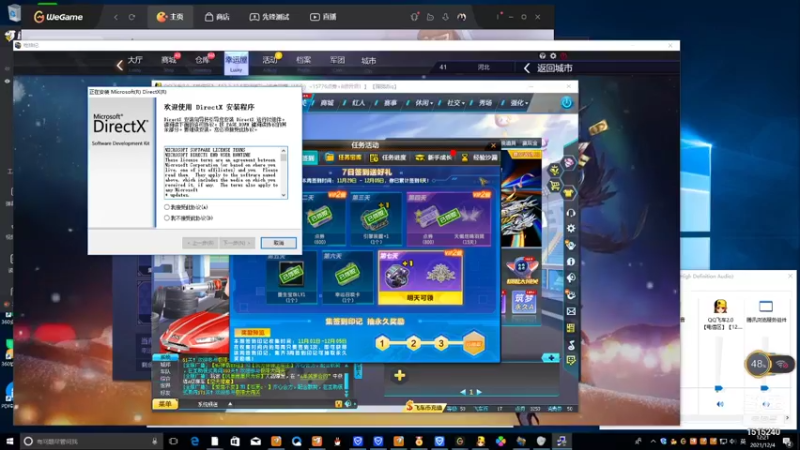The height and width of the screenshot is (450, 800).
Task: Click 第六天 reward card
Action: 347,278
